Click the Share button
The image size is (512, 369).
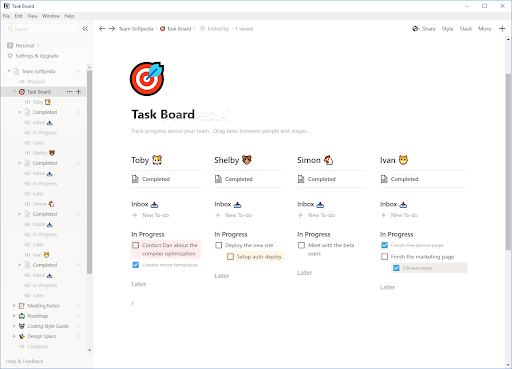424,29
